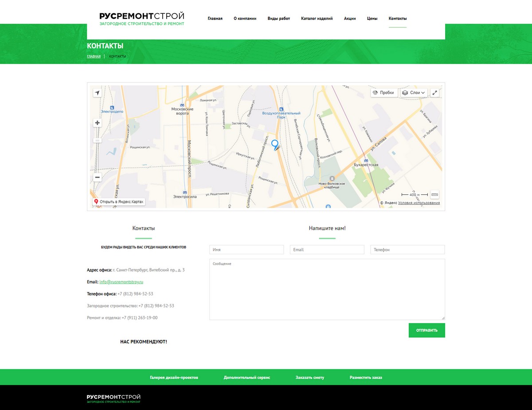Image resolution: width=532 pixels, height=410 pixels.
Task: Focus the Имя input field
Action: click(x=246, y=250)
